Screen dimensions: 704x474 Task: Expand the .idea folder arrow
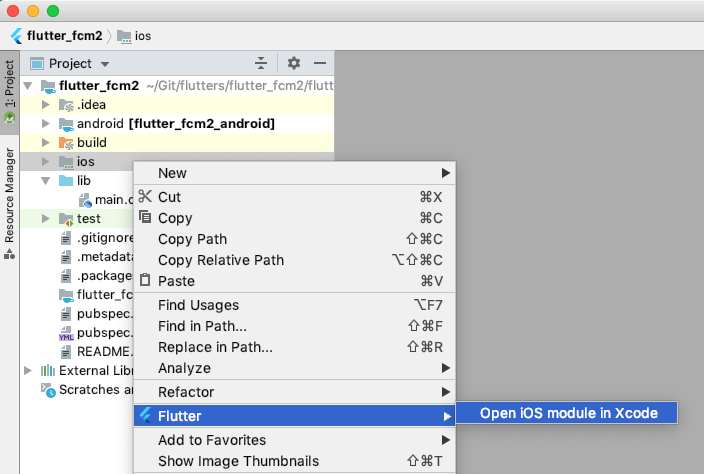click(45, 105)
